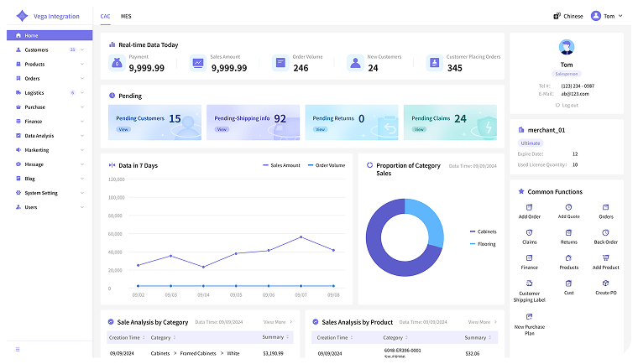Open the Finance icon in Common Functions
Screen dimensions: 638x364
[x=529, y=257]
